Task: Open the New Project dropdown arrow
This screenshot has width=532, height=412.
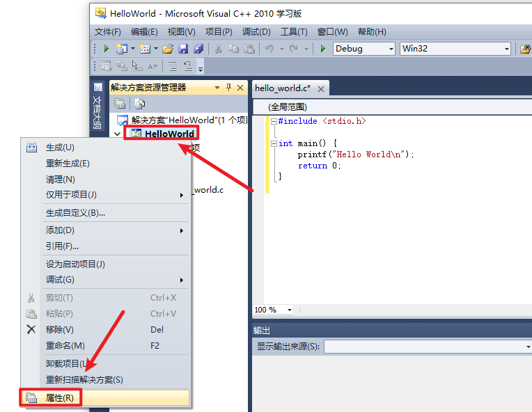Action: (133, 49)
